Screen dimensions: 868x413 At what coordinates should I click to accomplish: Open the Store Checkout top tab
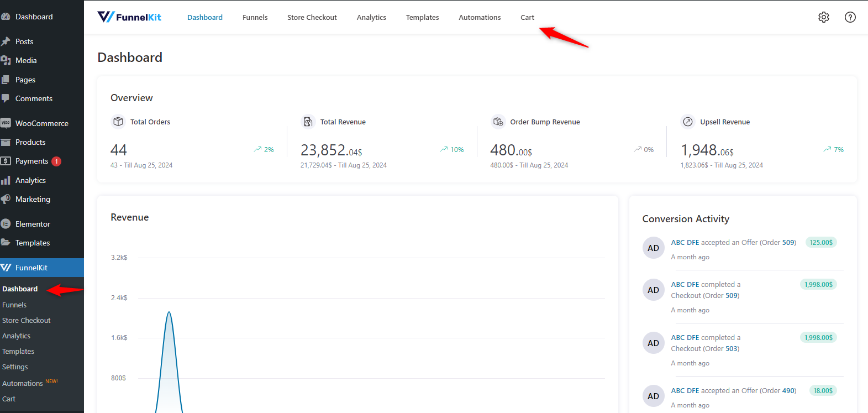[x=312, y=17]
